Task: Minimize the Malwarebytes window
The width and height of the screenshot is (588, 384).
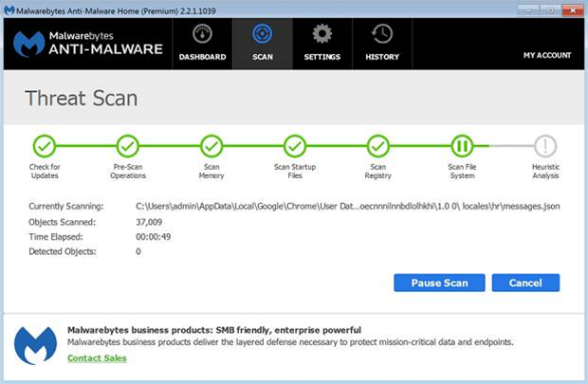Action: (528, 10)
